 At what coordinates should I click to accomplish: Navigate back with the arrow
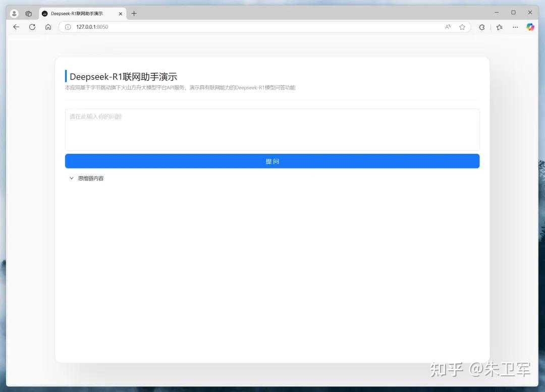coord(16,27)
